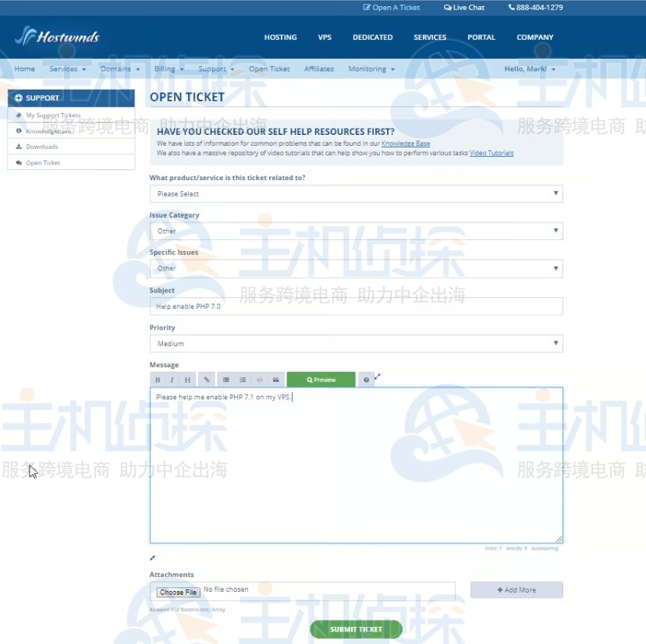The image size is (646, 644).
Task: Expand the message editor to fullscreen
Action: (377, 377)
